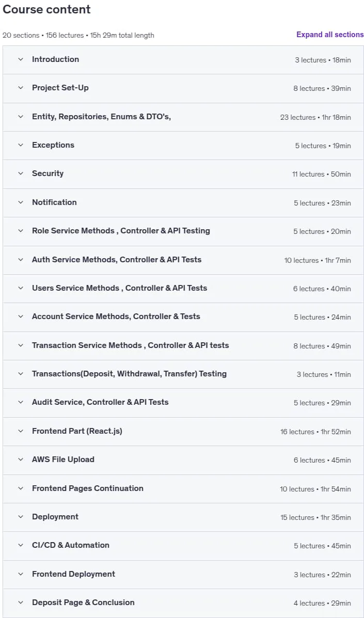This screenshot has height=618, width=364.
Task: Click chevron next to Users Service Methods
Action: (x=21, y=288)
